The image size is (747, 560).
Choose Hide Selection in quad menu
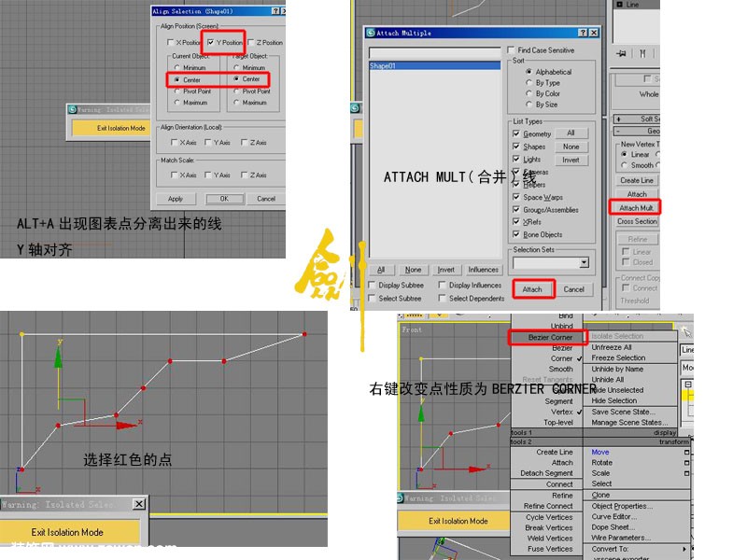point(614,400)
